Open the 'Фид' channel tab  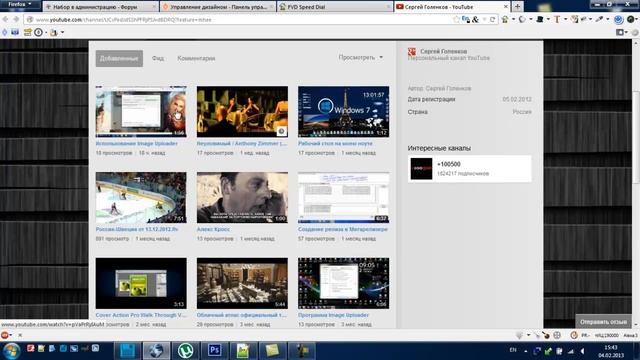point(158,58)
